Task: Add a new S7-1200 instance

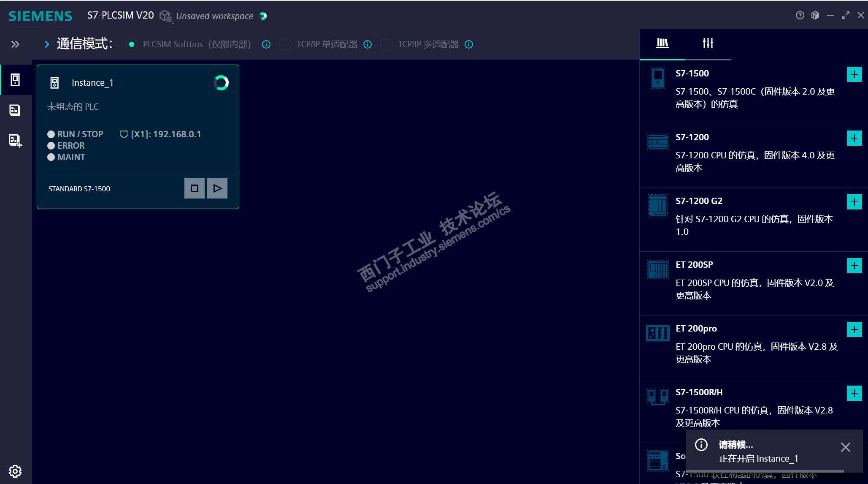Action: click(854, 138)
